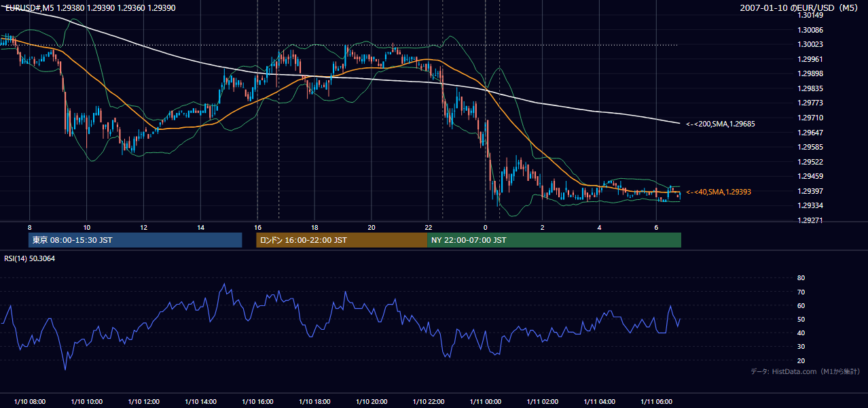Click price axis value 1.29459
Screen dimensions: 868x408
pyautogui.click(x=812, y=176)
